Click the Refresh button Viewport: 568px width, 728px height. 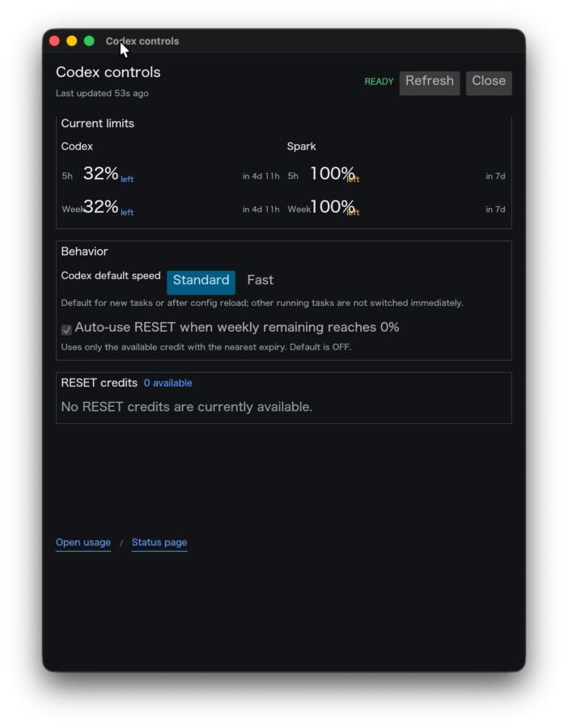tap(429, 83)
